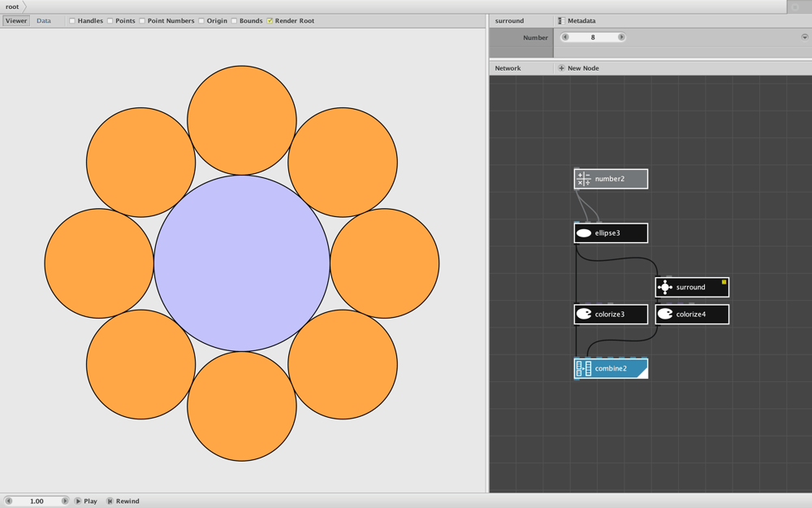Select the combine2 node label

611,368
